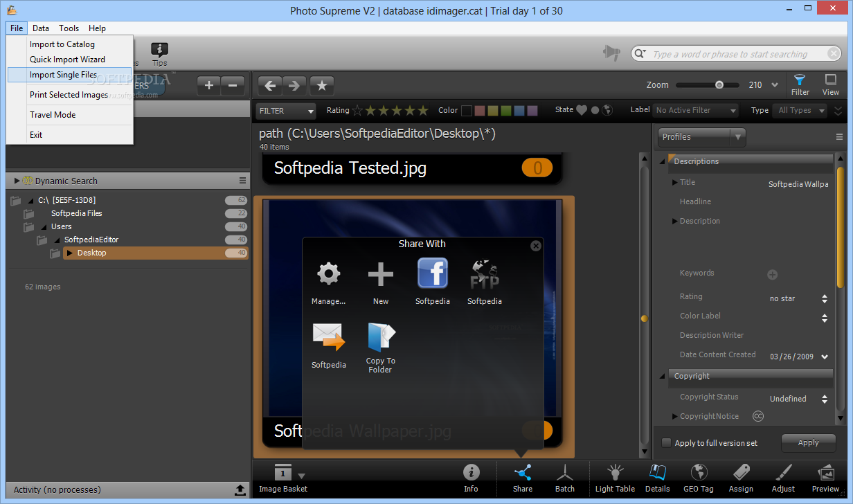Click the plus button in catalog panel
The height and width of the screenshot is (504, 853).
209,86
